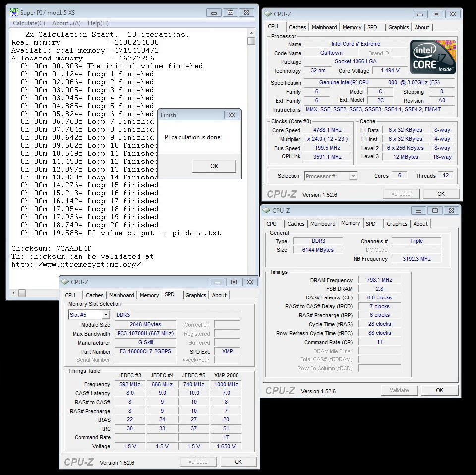The image size is (476, 475).
Task: Expand the Slot #5 memory slot dropdown
Action: click(105, 315)
